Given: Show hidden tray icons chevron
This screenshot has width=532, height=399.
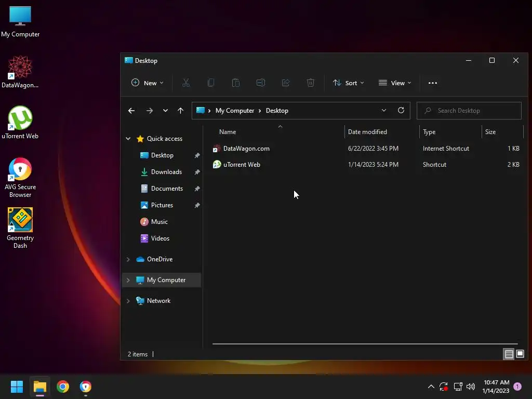Looking at the screenshot, I should 431,387.
